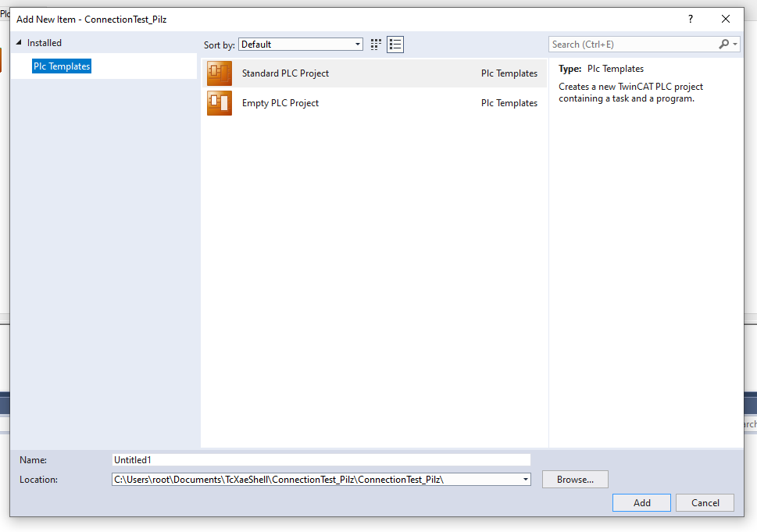Image resolution: width=757 pixels, height=532 pixels.
Task: Click the search magnifier icon
Action: point(723,44)
